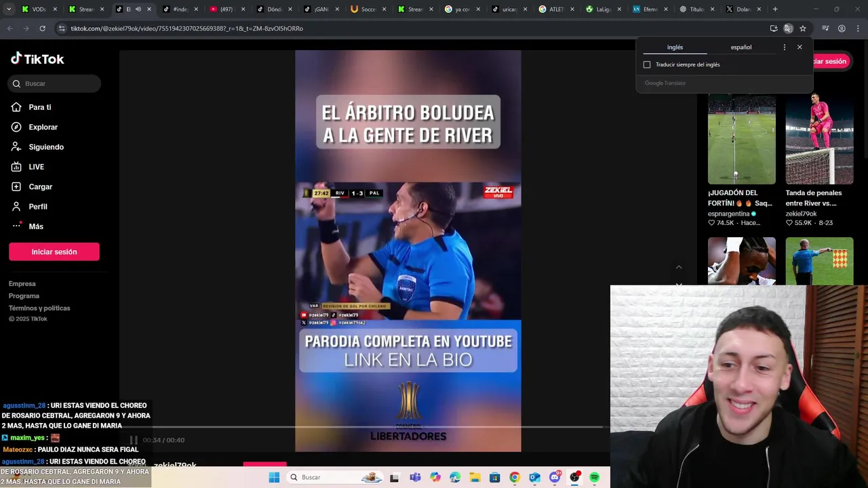Open the Programa footer link
The image size is (868, 488).
[x=24, y=296]
